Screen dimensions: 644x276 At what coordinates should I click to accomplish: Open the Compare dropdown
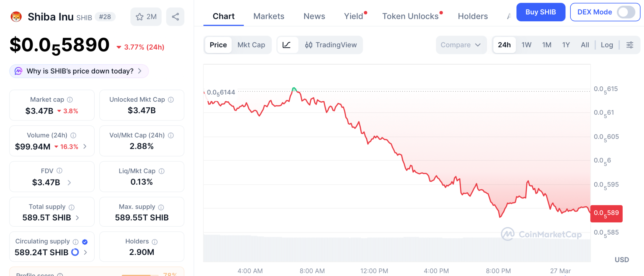tap(461, 45)
